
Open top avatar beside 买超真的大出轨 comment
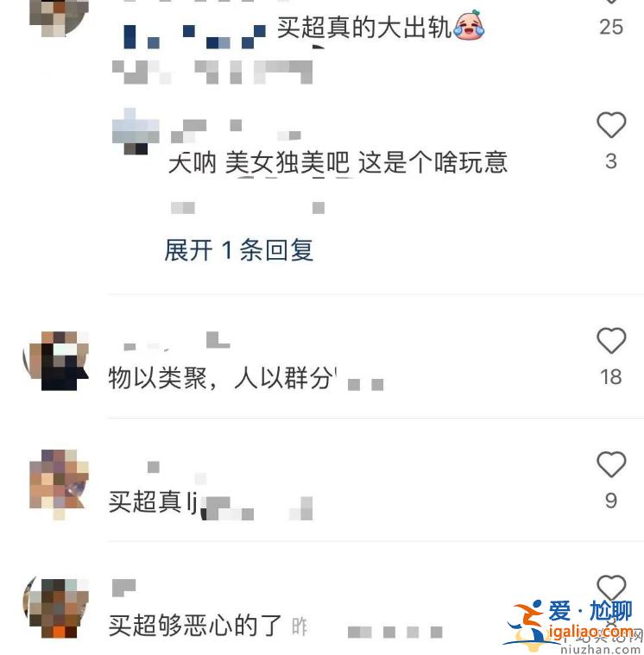pyautogui.click(x=59, y=17)
